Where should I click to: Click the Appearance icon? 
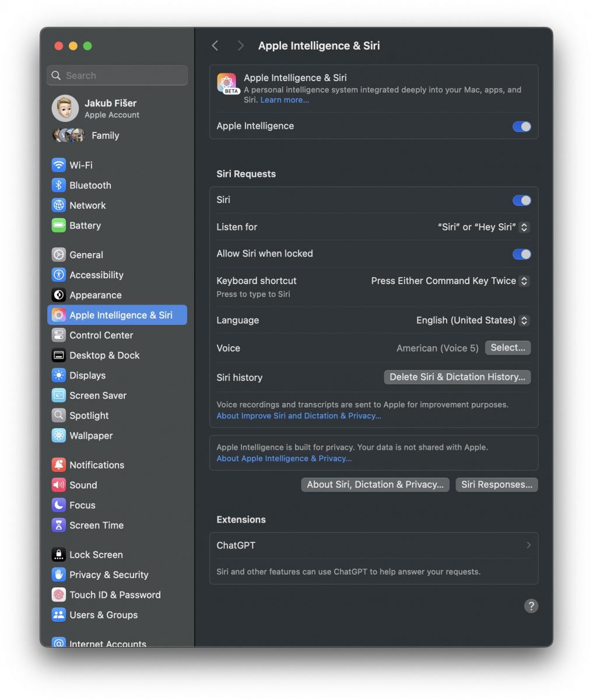[x=58, y=295]
